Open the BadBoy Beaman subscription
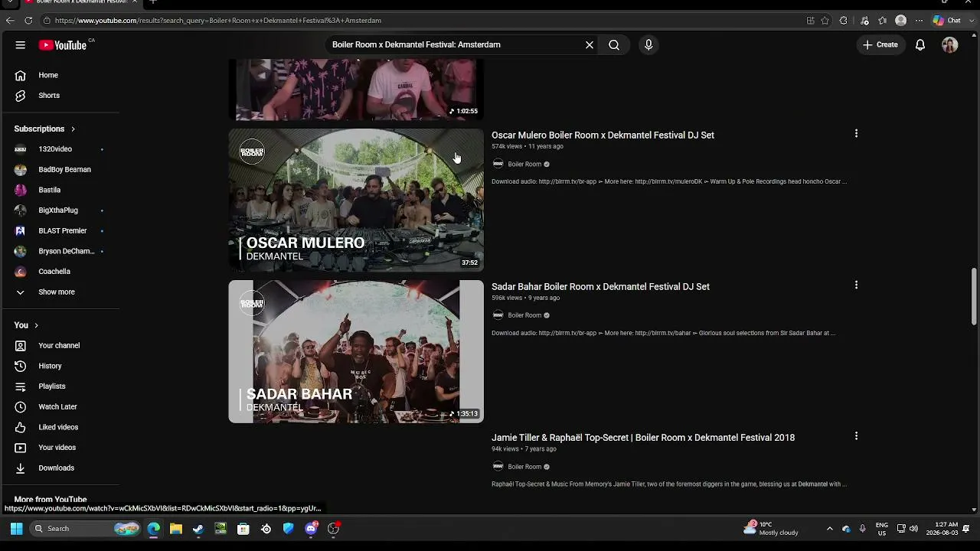 (60, 169)
